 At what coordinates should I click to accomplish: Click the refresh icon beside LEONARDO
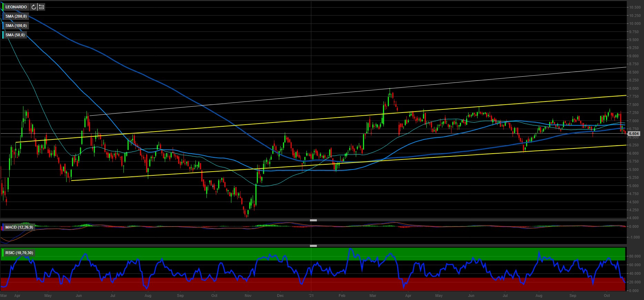pyautogui.click(x=33, y=7)
